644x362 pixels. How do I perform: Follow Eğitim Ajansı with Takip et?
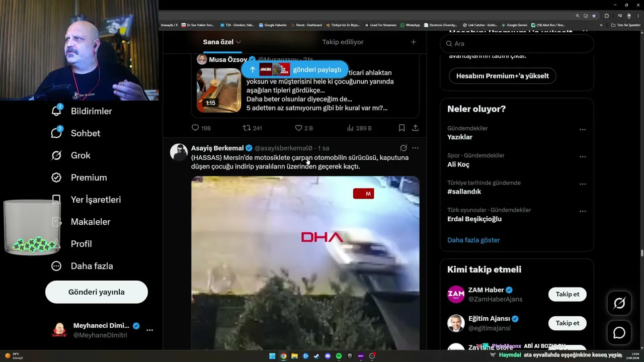point(568,323)
